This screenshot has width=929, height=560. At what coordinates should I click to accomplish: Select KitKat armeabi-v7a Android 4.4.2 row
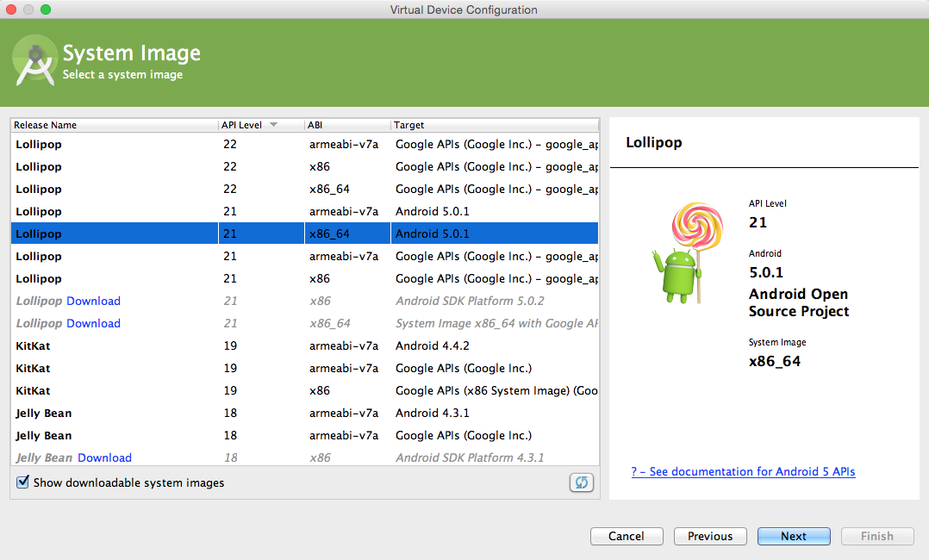click(304, 346)
